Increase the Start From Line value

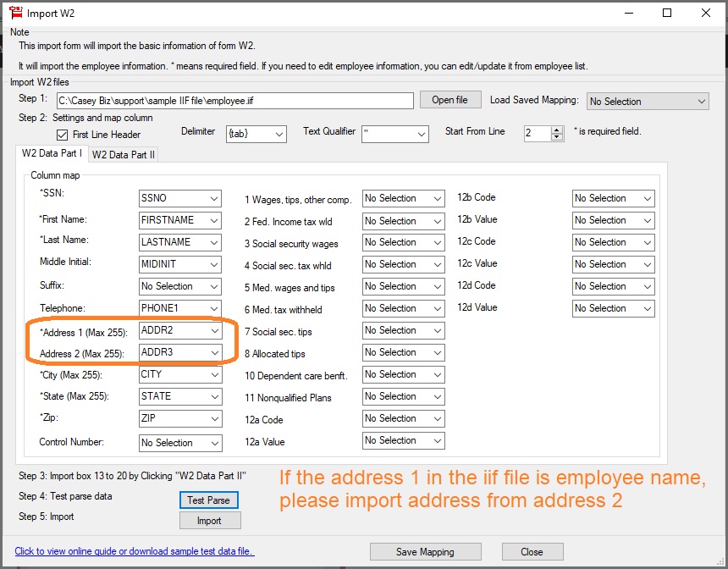coord(557,130)
